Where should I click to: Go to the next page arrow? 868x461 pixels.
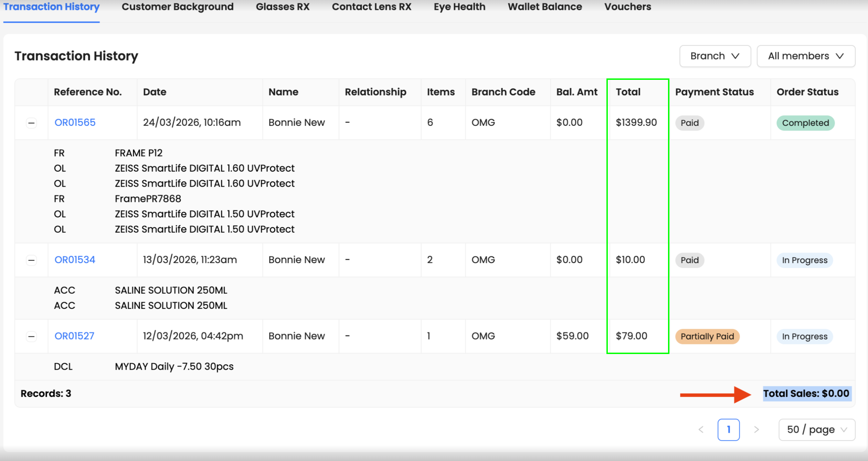756,429
